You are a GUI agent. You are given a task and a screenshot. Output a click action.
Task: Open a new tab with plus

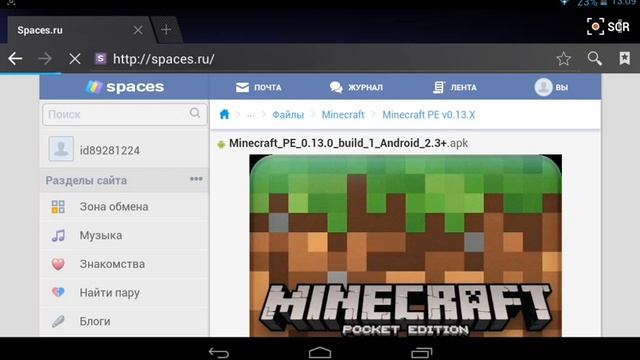click(x=166, y=30)
